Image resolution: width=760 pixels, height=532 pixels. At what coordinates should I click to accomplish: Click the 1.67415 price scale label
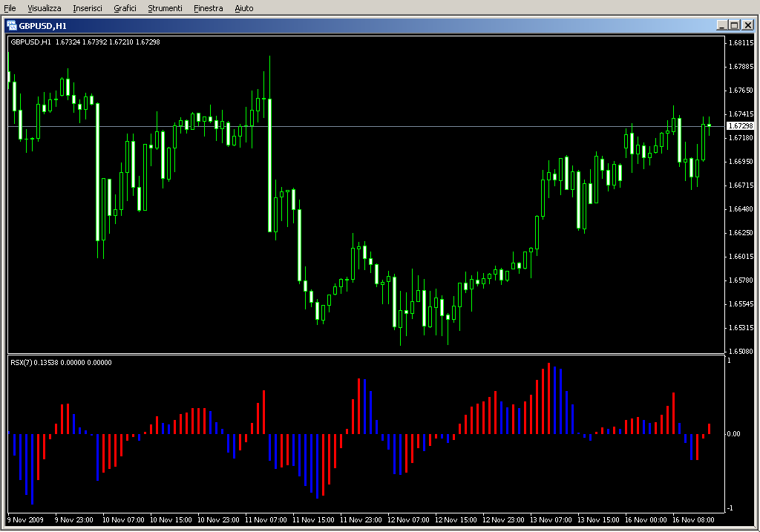coord(741,114)
